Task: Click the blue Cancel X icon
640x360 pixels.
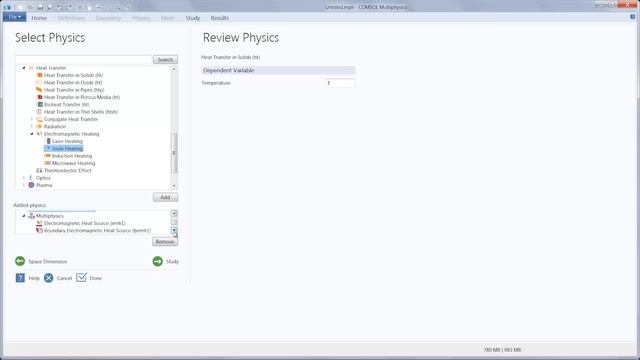Action: [49, 278]
